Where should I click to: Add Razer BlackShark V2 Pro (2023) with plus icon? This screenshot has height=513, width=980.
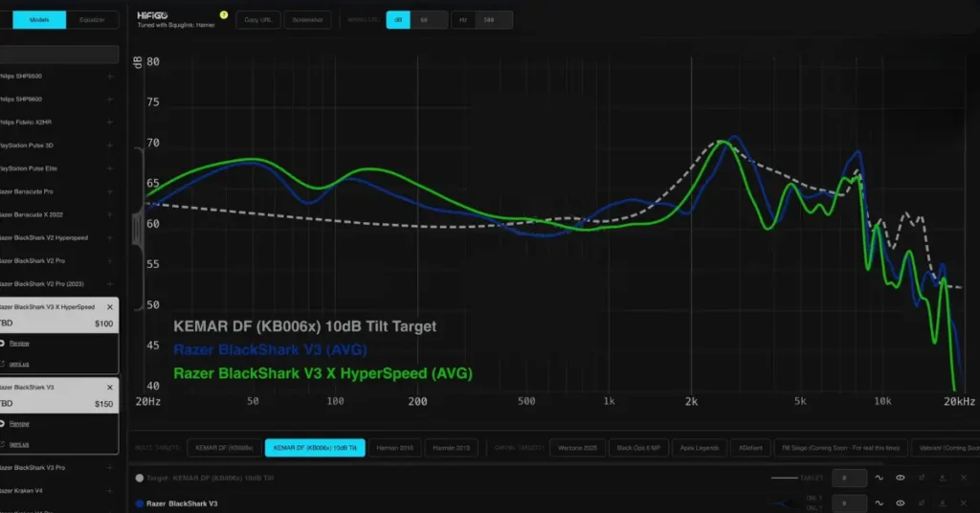click(x=110, y=284)
